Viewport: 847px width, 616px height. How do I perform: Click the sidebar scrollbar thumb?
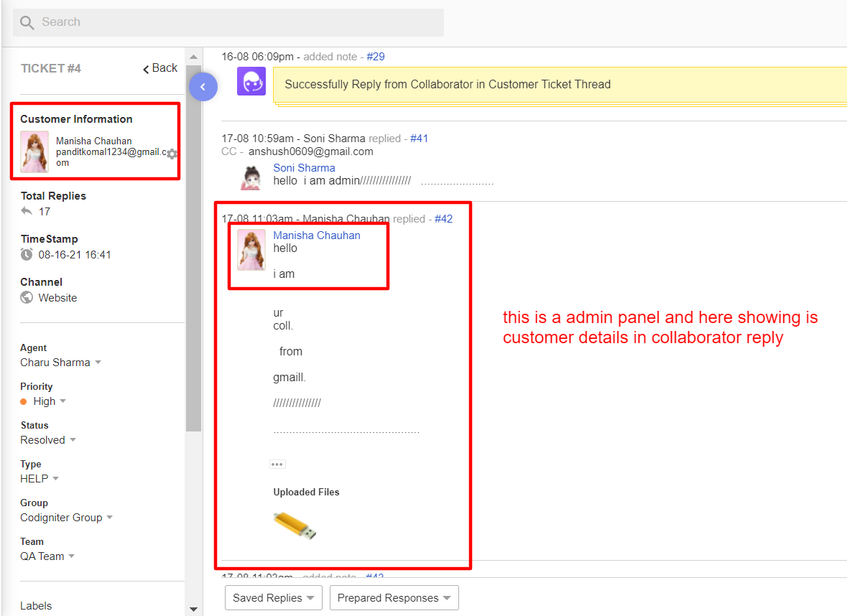[x=193, y=248]
